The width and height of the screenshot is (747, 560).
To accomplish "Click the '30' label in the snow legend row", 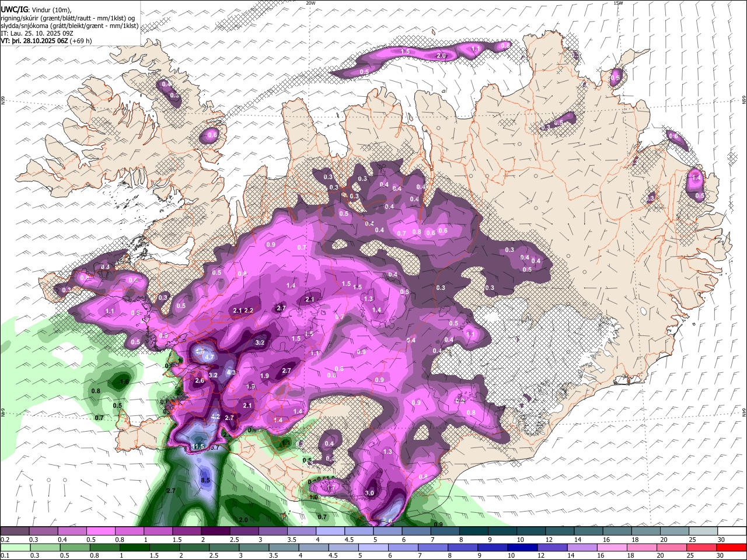I will tap(721, 540).
